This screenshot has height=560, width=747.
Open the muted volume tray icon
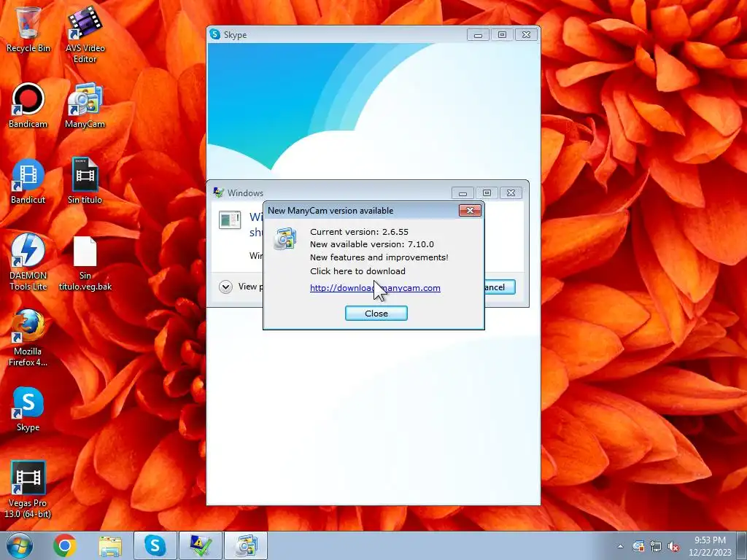(673, 546)
